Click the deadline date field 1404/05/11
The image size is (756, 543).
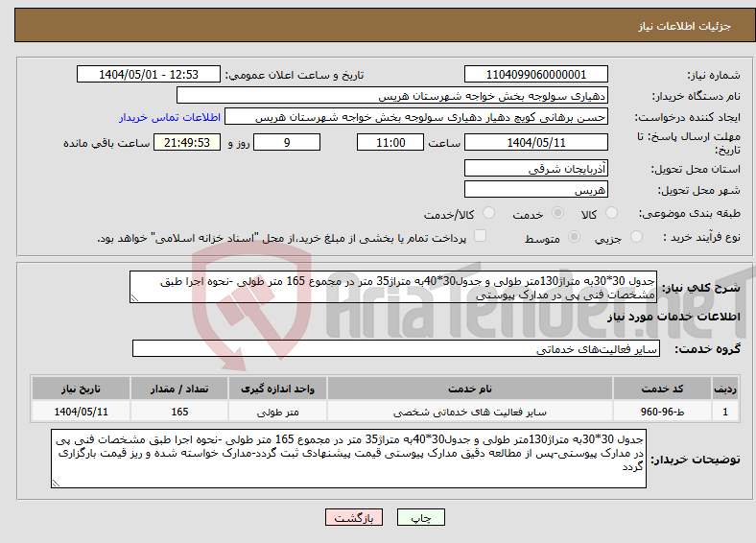(x=535, y=143)
